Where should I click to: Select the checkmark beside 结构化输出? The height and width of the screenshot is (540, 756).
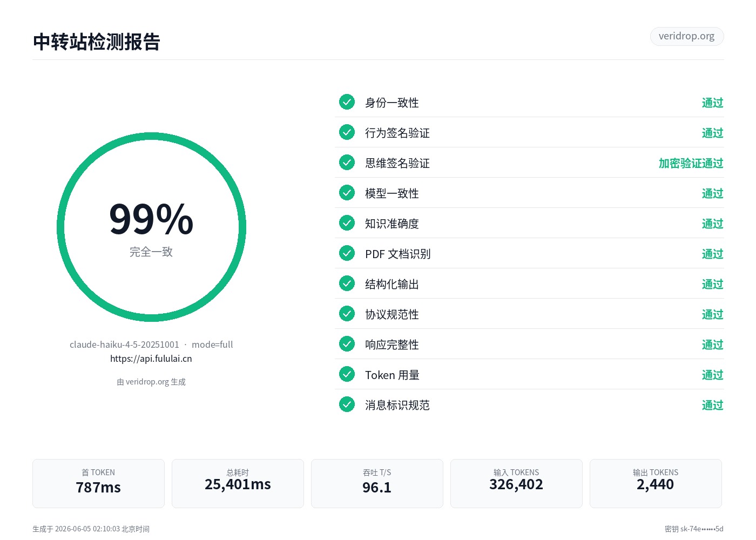(347, 283)
